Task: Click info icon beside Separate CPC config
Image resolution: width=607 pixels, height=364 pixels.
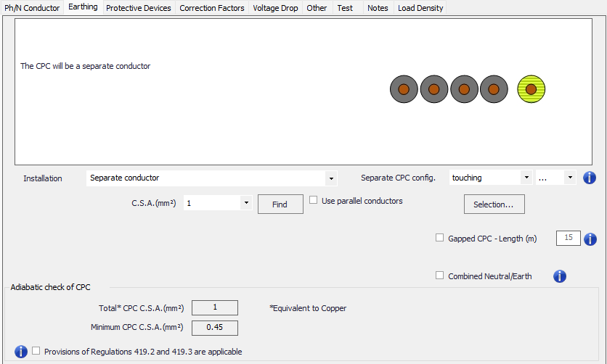Action: (x=590, y=178)
